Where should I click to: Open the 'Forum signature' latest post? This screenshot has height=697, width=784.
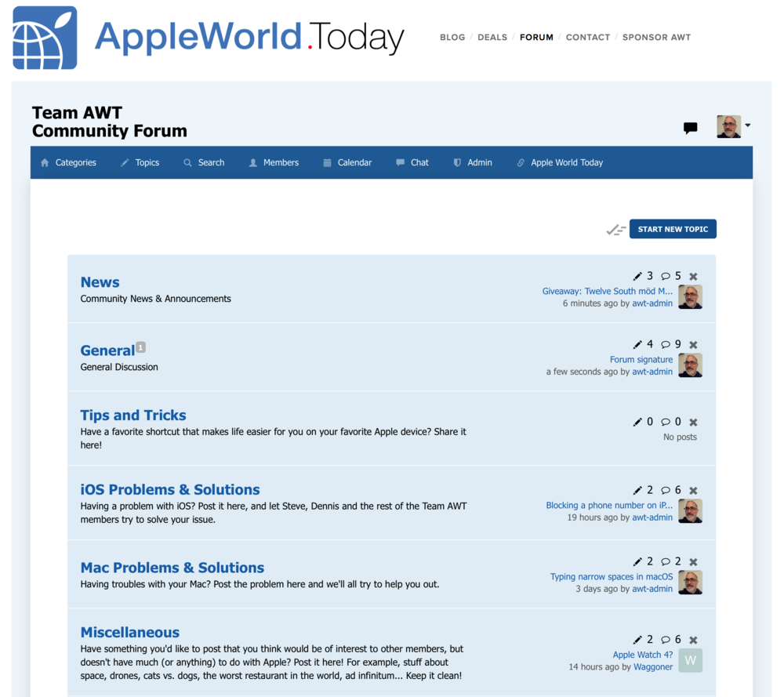click(x=641, y=360)
